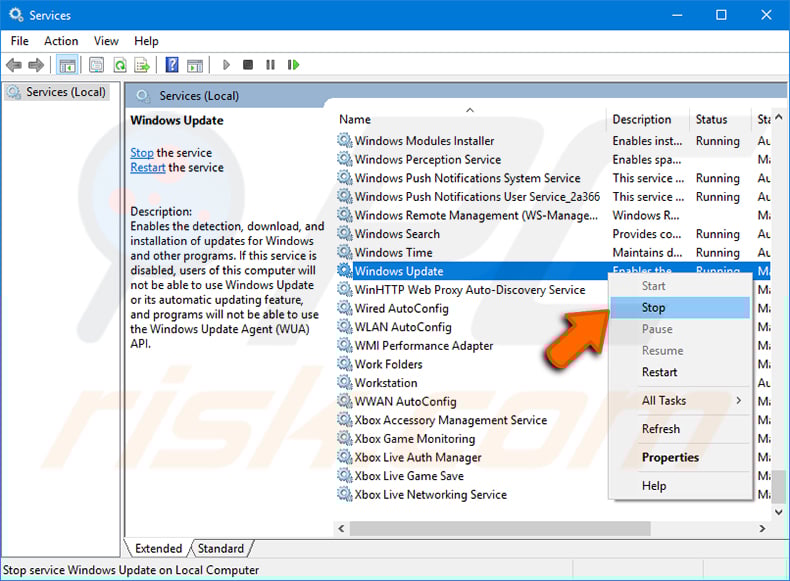Sort by the Description column header
Screen dimensions: 790x581
click(x=647, y=119)
